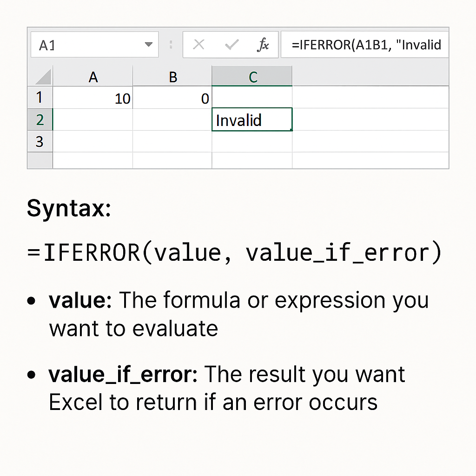Click the vertical dots handle beside Name Box
476x476 pixels.
tap(171, 45)
